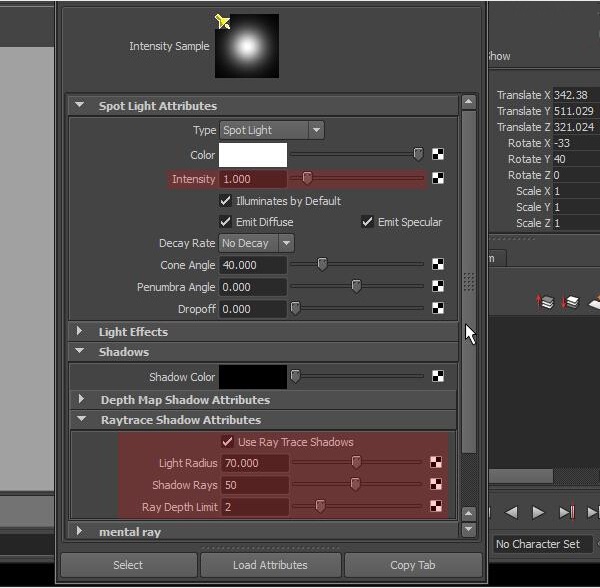The height and width of the screenshot is (588, 600).
Task: Open the Decay Rate dropdown
Action: point(257,243)
